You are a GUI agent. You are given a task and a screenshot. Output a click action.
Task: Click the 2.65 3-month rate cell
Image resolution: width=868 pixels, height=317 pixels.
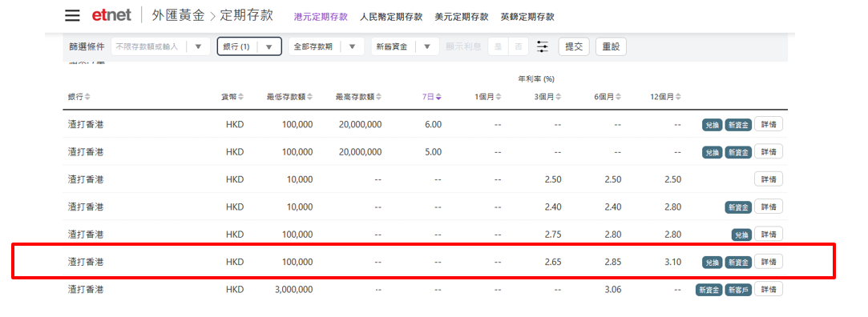(552, 262)
